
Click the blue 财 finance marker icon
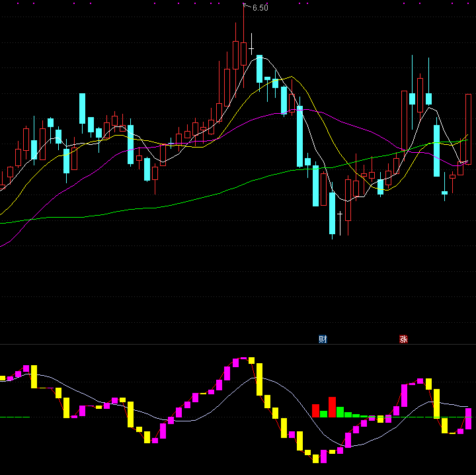(x=323, y=339)
